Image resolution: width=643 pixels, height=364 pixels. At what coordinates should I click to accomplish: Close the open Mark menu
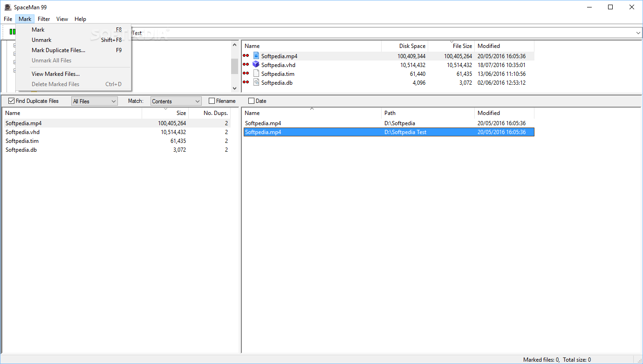(25, 19)
